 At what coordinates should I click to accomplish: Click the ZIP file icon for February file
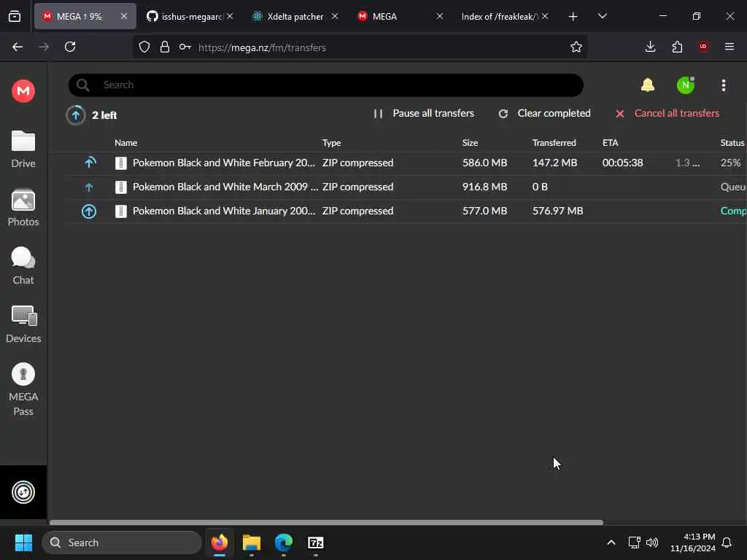click(121, 163)
